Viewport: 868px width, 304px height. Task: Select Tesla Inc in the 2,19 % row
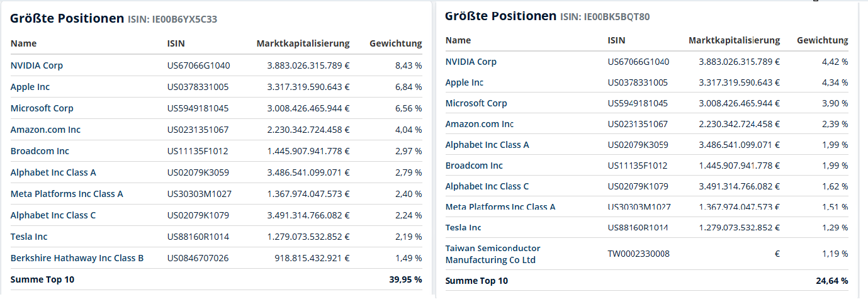tap(29, 237)
